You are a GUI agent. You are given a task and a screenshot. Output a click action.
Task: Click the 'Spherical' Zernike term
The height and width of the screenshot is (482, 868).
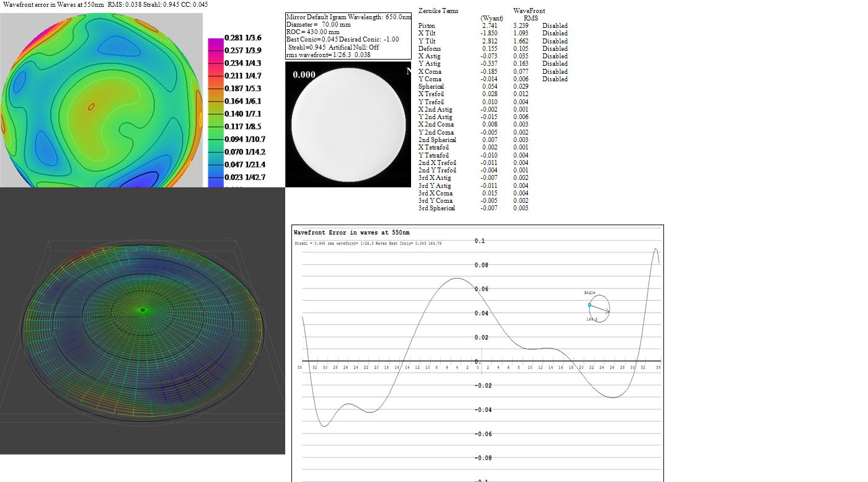pyautogui.click(x=431, y=87)
